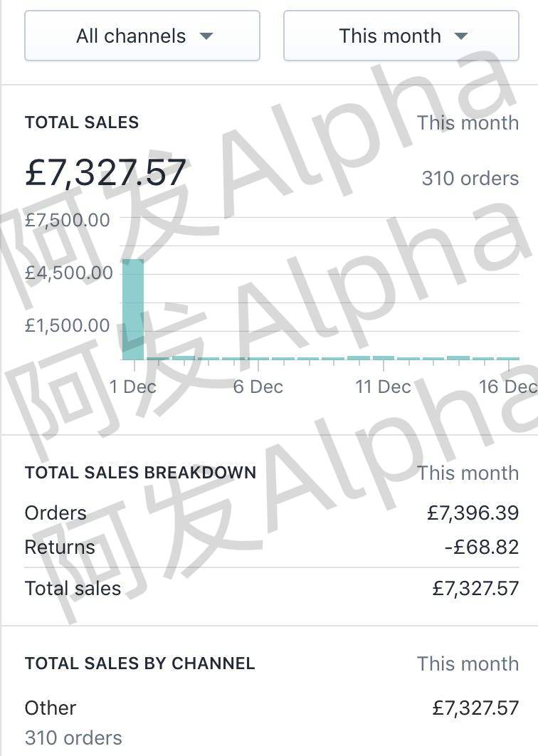Tap the £7,396.39 orders amount
Viewport: 538px width, 756px height.
473,513
